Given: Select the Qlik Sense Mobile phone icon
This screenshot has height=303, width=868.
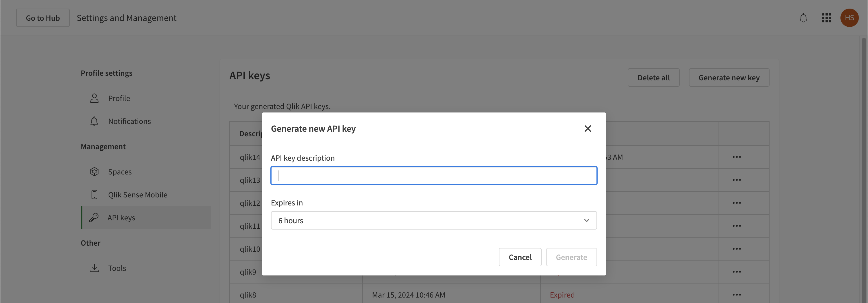Looking at the screenshot, I should (x=94, y=194).
